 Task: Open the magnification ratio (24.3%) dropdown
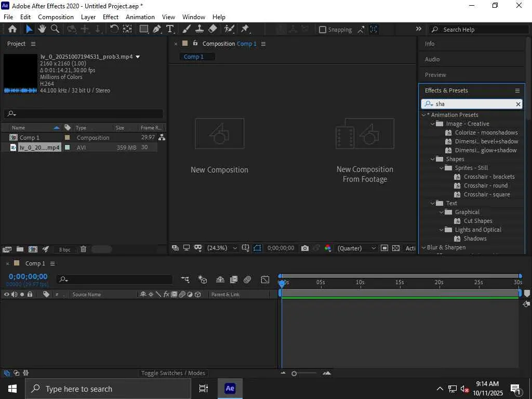pyautogui.click(x=222, y=248)
